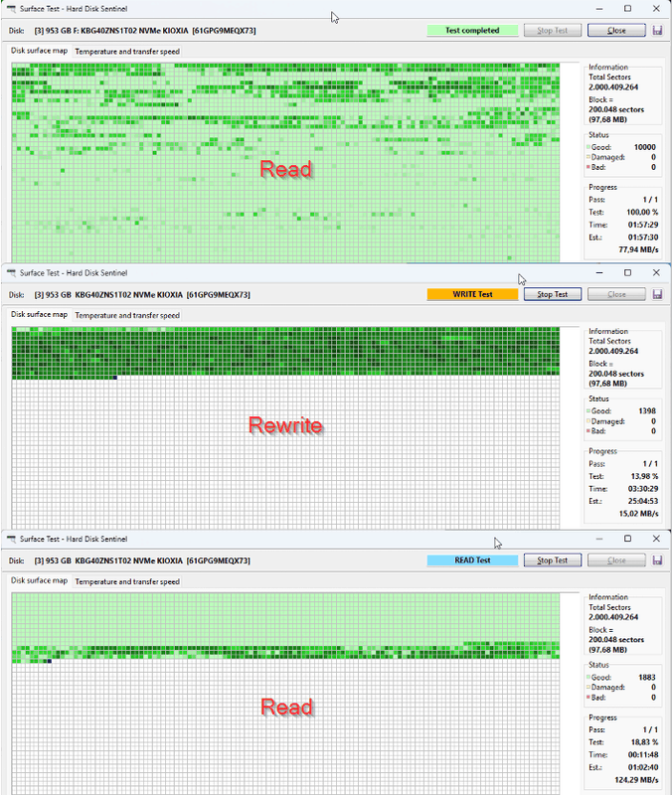
Task: Click the Close button in the completed test window
Action: 616,31
